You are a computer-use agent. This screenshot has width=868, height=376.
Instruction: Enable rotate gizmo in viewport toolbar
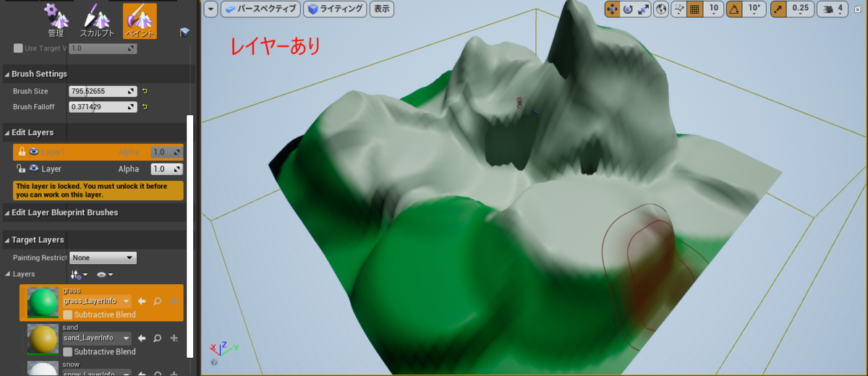tap(627, 9)
